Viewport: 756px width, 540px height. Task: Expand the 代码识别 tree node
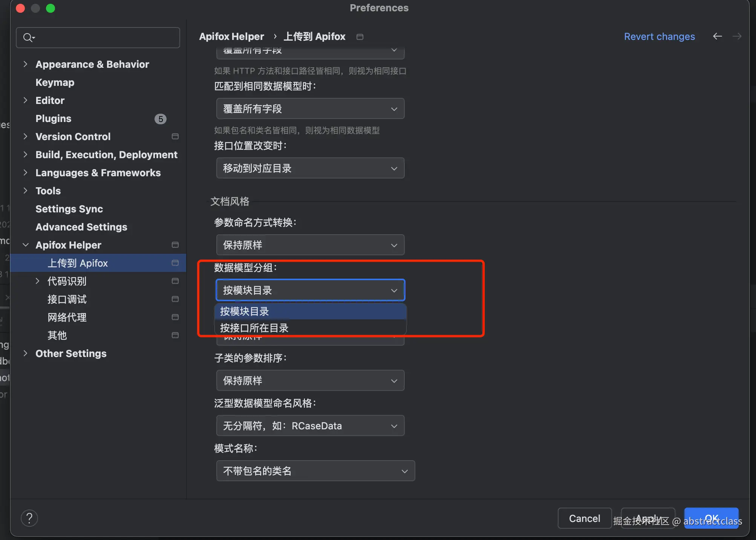[37, 281]
